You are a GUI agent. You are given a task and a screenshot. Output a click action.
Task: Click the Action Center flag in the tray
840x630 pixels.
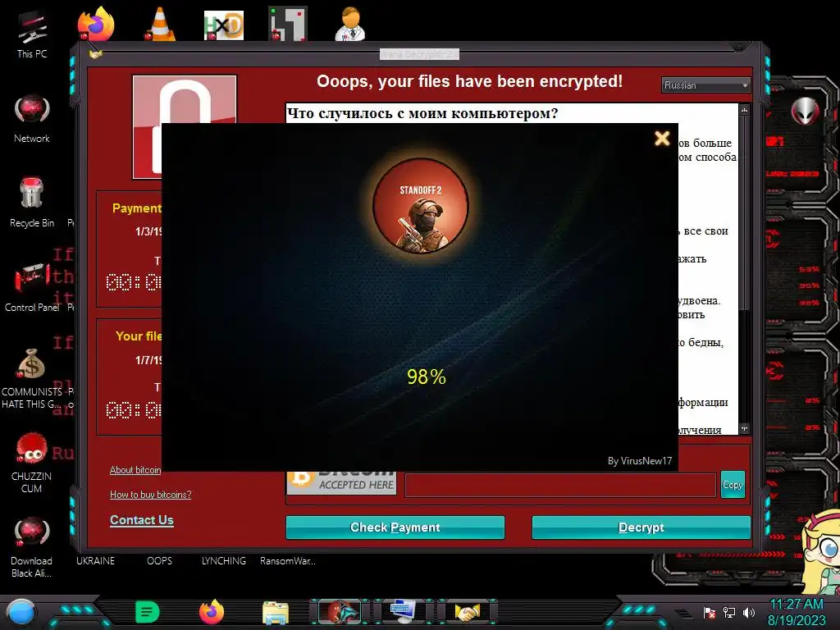click(710, 612)
